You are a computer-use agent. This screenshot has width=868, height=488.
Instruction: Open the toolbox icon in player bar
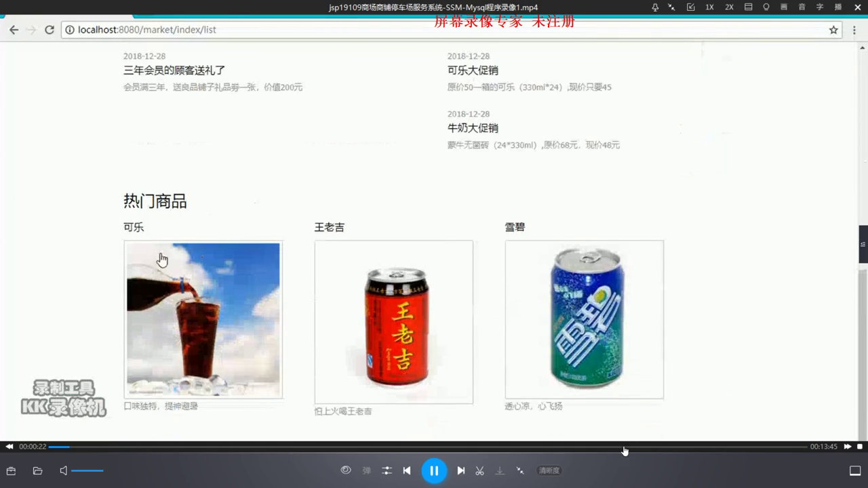pyautogui.click(x=11, y=470)
